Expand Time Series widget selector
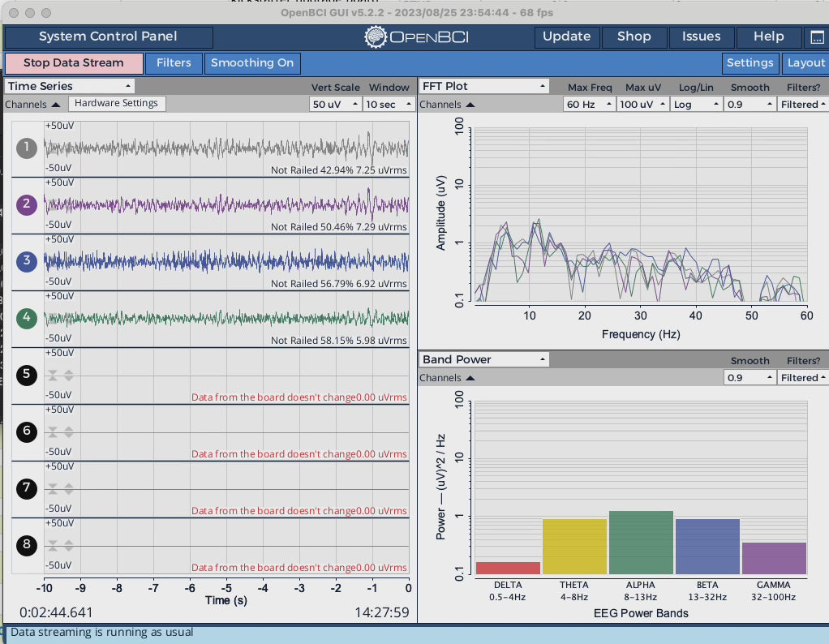Viewport: 829px width, 644px height. 70,86
